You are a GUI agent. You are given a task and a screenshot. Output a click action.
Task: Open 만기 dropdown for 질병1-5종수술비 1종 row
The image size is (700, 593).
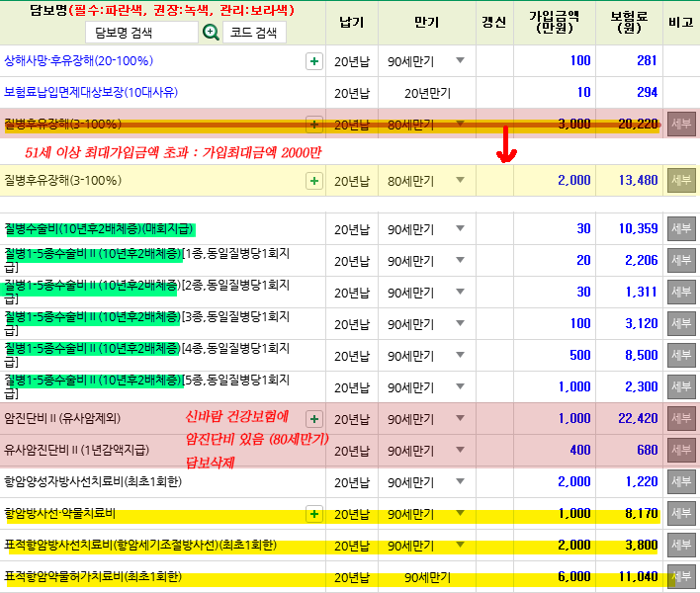(461, 260)
